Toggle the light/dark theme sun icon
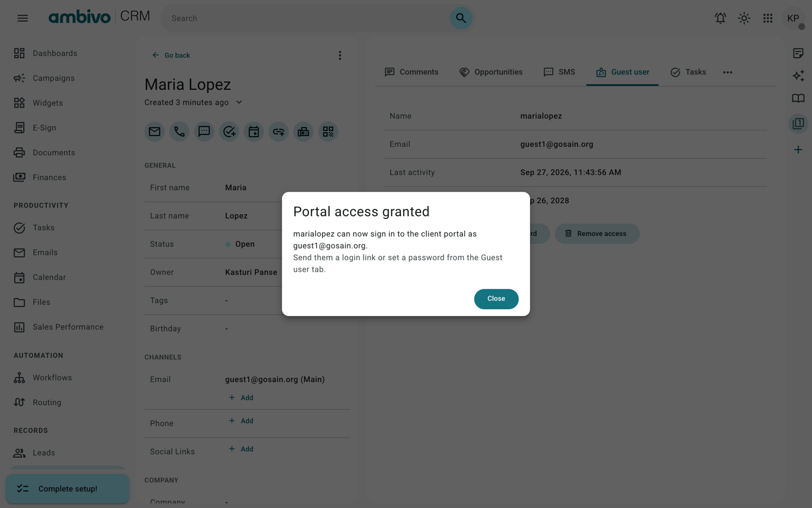The width and height of the screenshot is (812, 508). (x=744, y=18)
